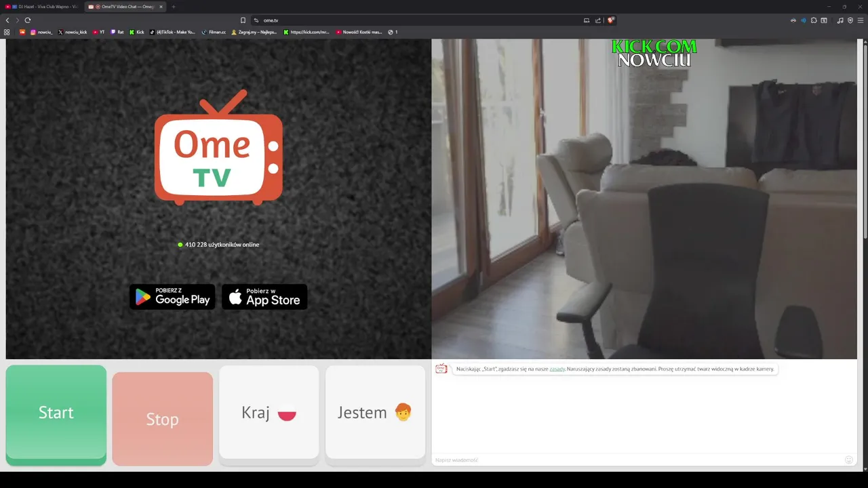Click the OmeTV avatar beside system message
This screenshot has width=868, height=488.
pos(441,369)
